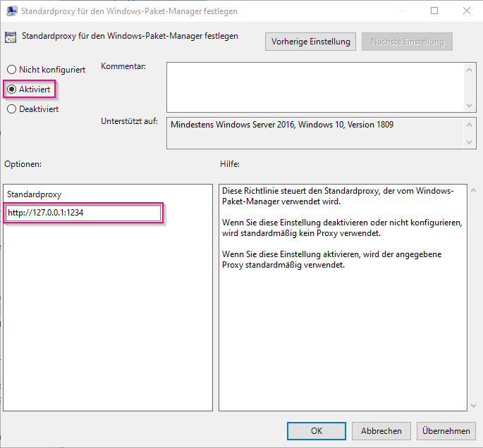
Task: Click scroll up arrow in Unterstützt auf box
Action: (x=469, y=125)
